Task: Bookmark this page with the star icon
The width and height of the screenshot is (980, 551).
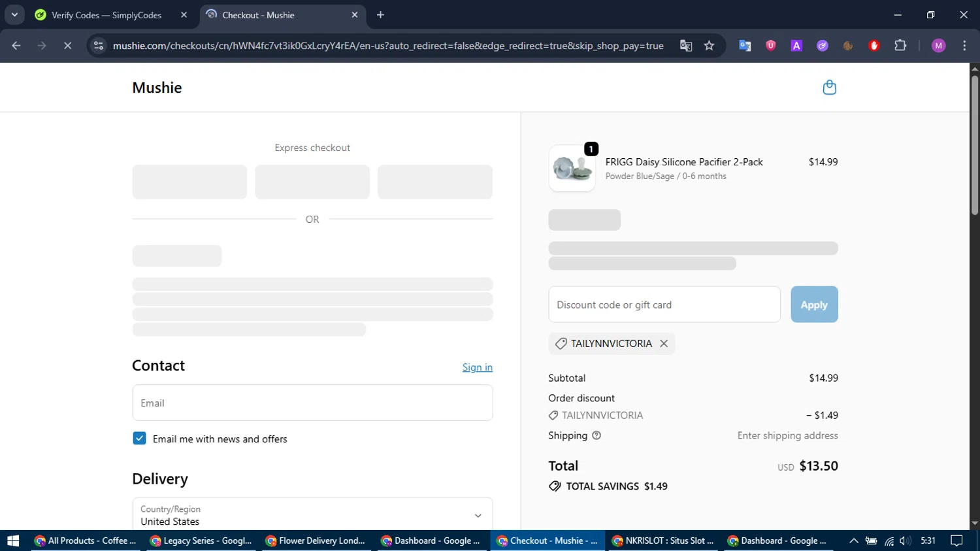Action: (710, 46)
